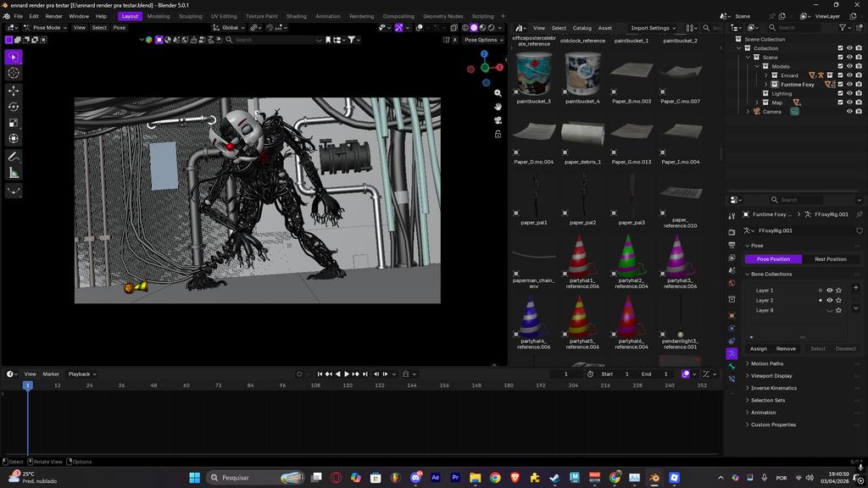Viewport: 868px width, 488px height.
Task: Select the Measure tool
Action: point(14,173)
